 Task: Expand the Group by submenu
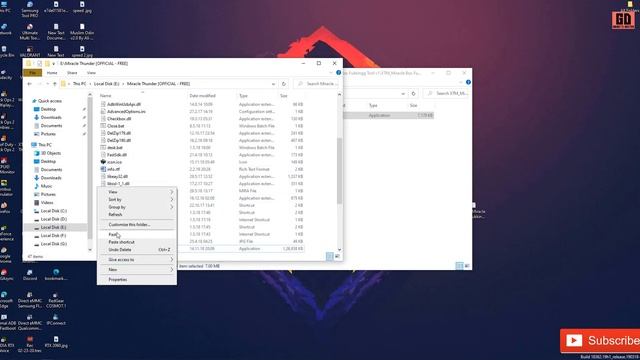pos(137,207)
